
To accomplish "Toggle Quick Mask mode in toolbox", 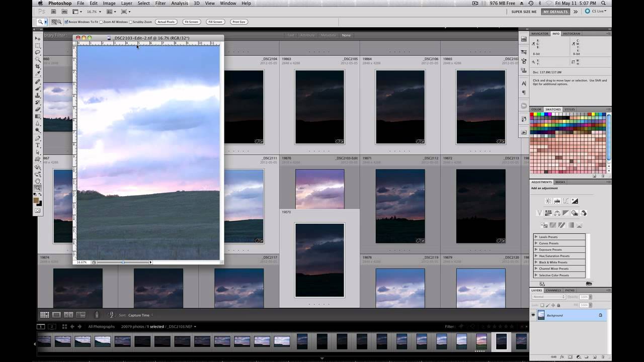I will [38, 210].
